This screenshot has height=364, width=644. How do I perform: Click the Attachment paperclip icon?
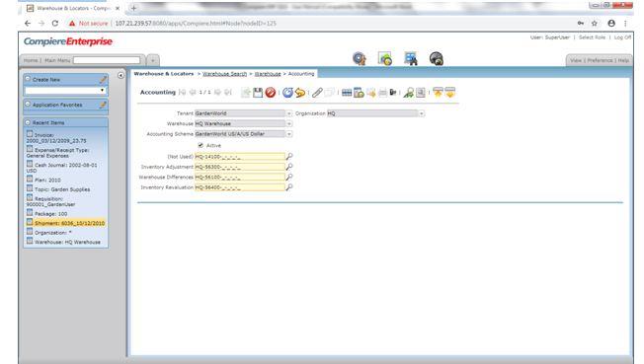click(x=317, y=93)
